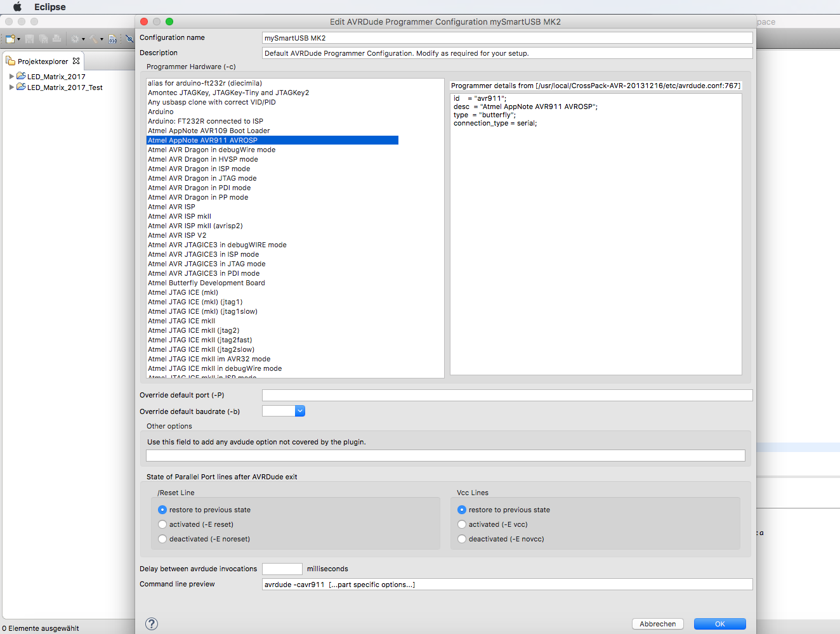
Task: Click the hammer Build icon in Eclipse toolbar
Action: pos(94,39)
